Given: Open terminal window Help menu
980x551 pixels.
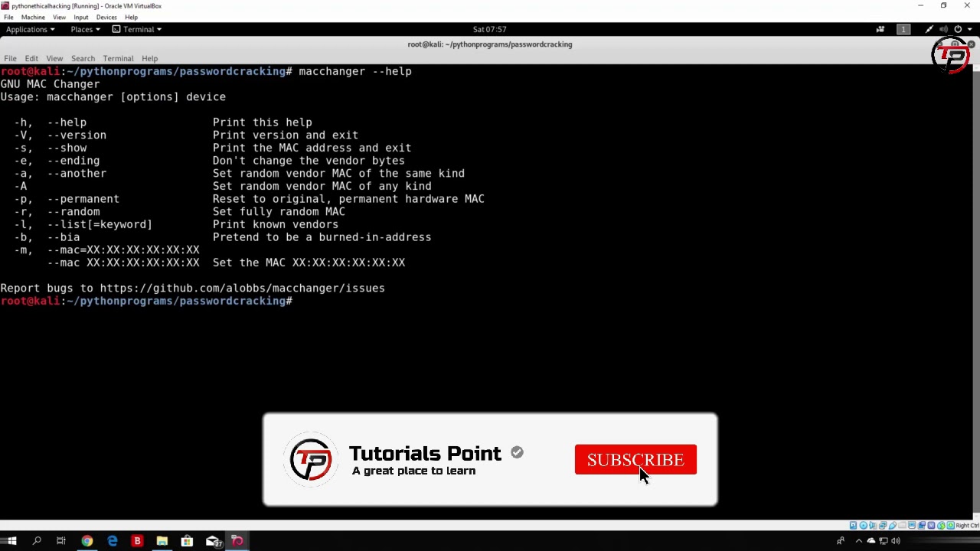Looking at the screenshot, I should [x=149, y=58].
